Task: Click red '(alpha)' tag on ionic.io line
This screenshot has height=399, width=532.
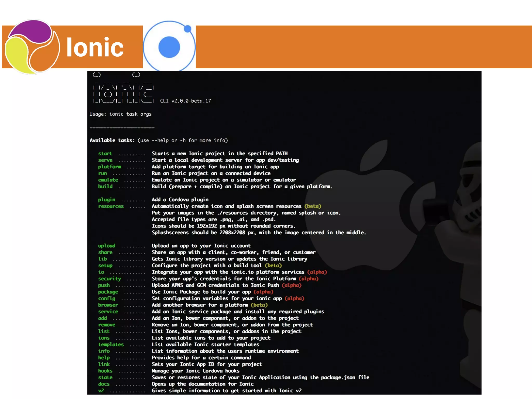Action: (317, 272)
